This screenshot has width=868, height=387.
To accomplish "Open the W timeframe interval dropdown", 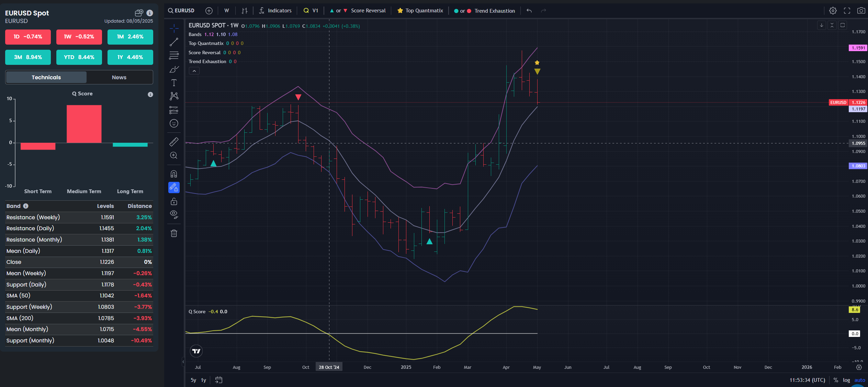I will point(227,11).
